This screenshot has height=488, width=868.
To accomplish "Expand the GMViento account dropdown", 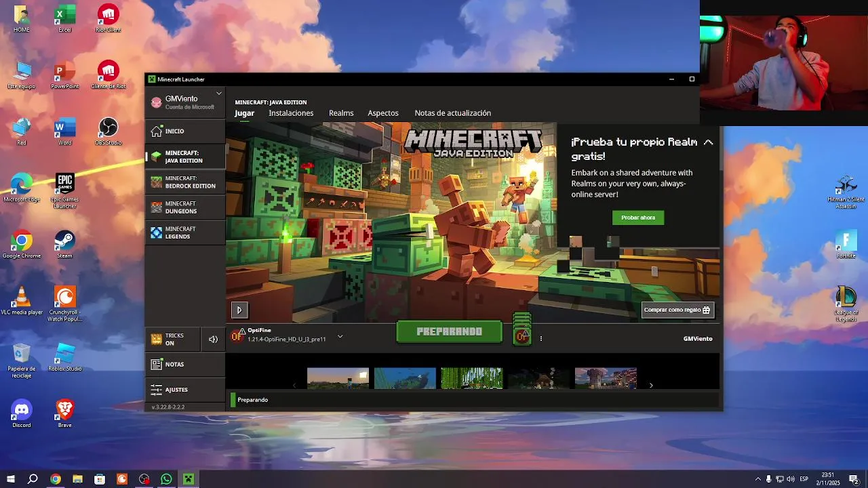I will tap(219, 94).
